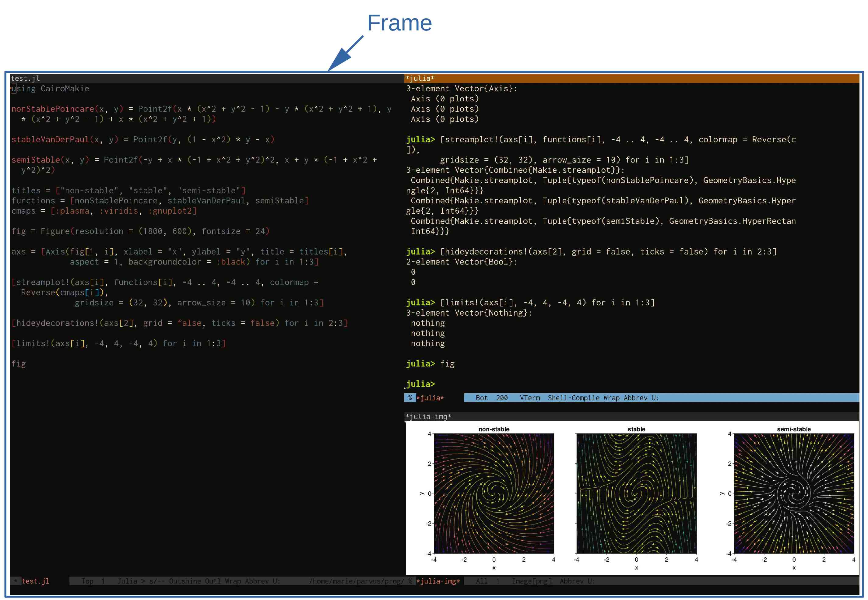This screenshot has height=600, width=868.
Task: Toggle Abbrev in the *julia-img* mode line
Action: pyautogui.click(x=571, y=581)
